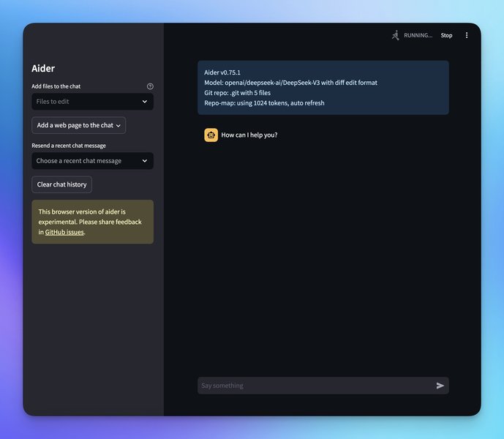Open Choose a recent chat message dropdown
Screen dimensions: 504x439
[x=93, y=161]
